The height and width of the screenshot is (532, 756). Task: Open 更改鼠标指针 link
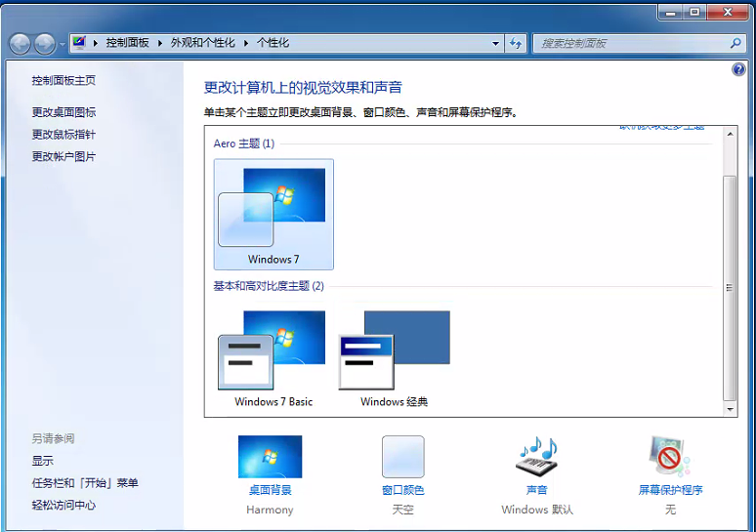(x=63, y=135)
